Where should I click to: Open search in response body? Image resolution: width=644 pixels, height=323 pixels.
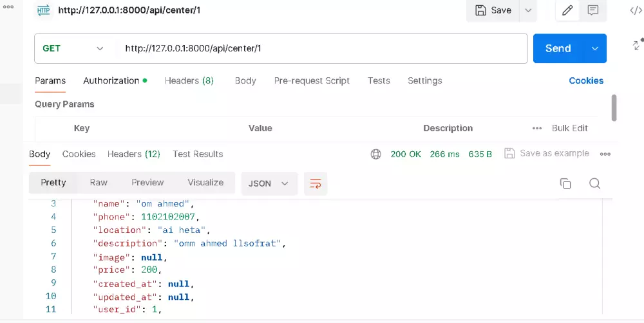(594, 183)
